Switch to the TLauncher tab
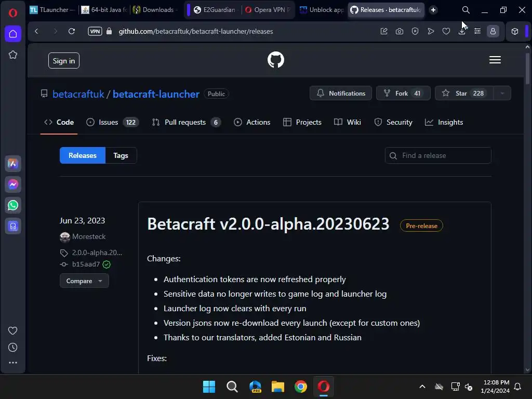This screenshot has height=399, width=532. [52, 10]
